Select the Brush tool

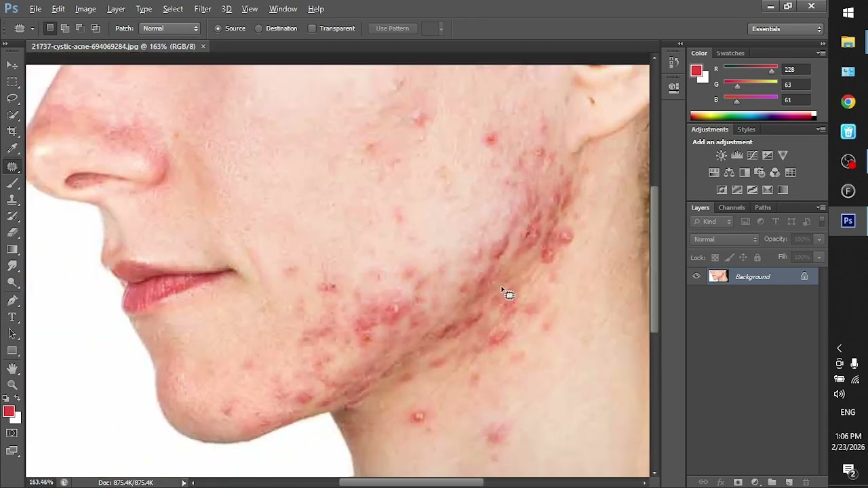click(12, 183)
